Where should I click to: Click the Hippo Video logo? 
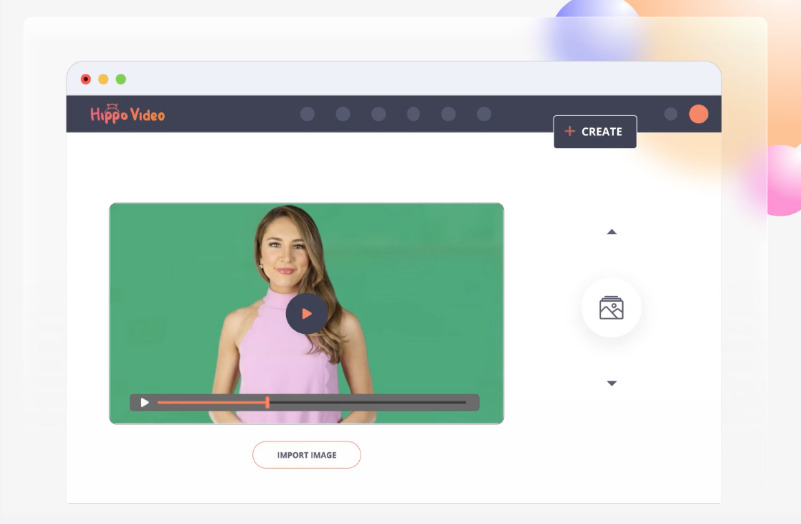point(127,114)
